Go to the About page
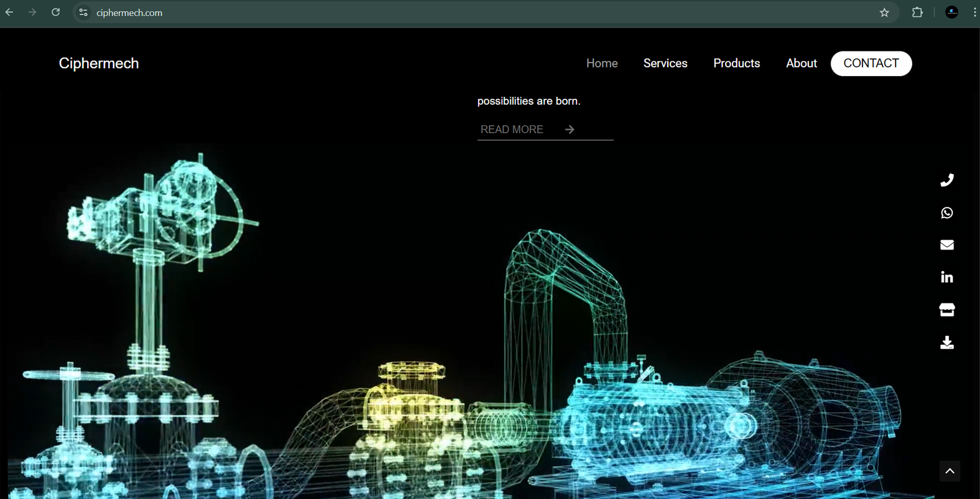 801,63
